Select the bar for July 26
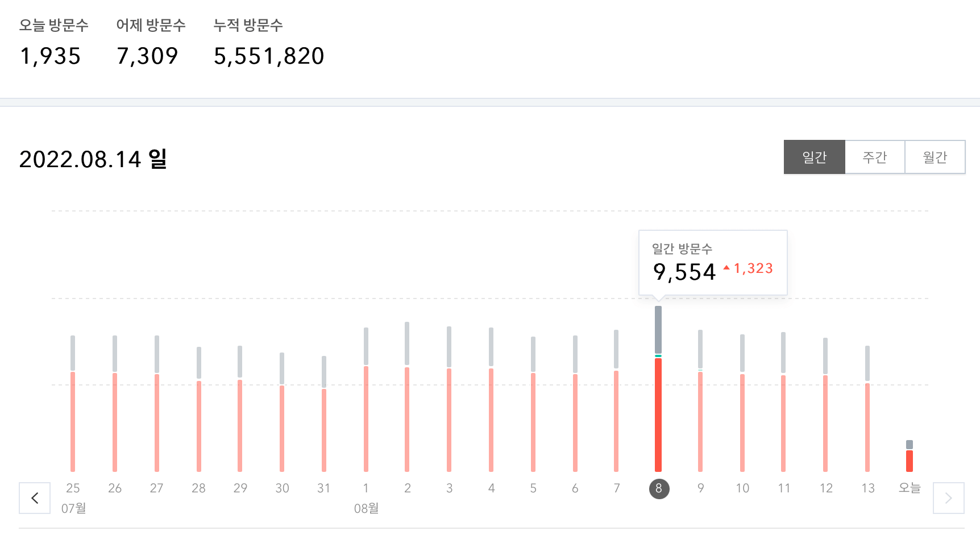 [x=115, y=404]
